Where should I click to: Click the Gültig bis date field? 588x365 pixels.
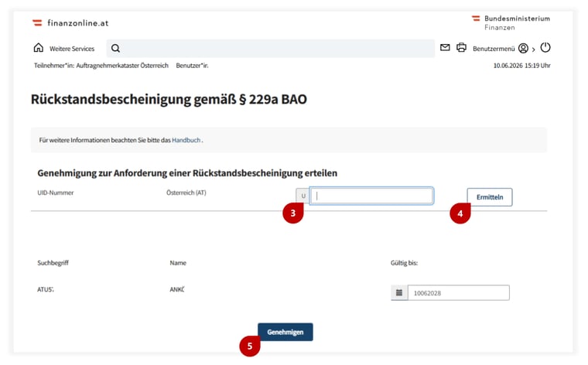coord(458,292)
